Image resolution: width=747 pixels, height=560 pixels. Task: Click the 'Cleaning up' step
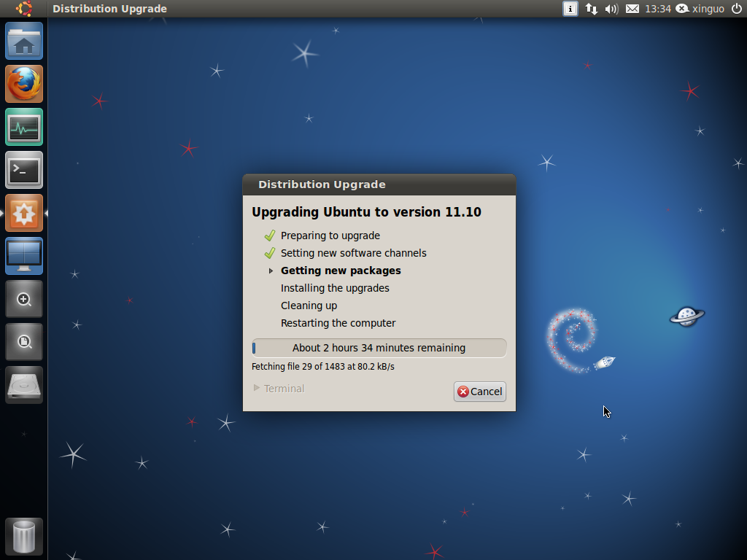309,306
